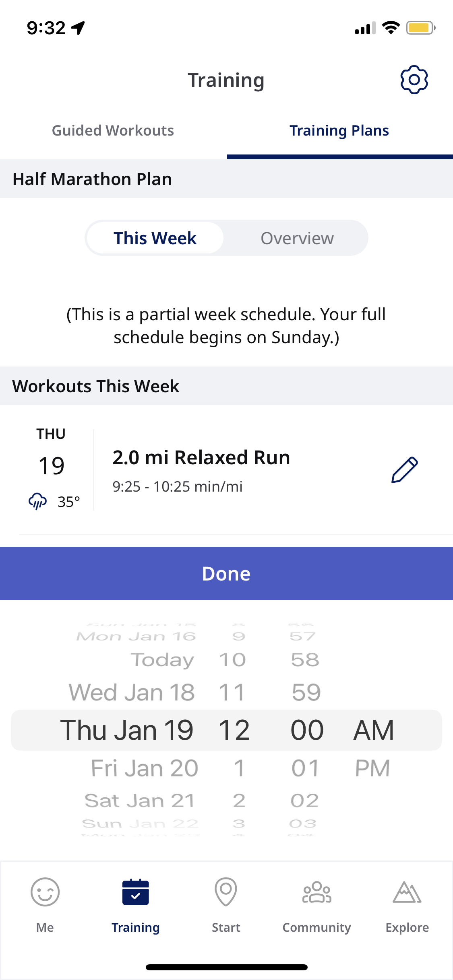
Task: Edit workout using the pencil icon
Action: click(404, 469)
